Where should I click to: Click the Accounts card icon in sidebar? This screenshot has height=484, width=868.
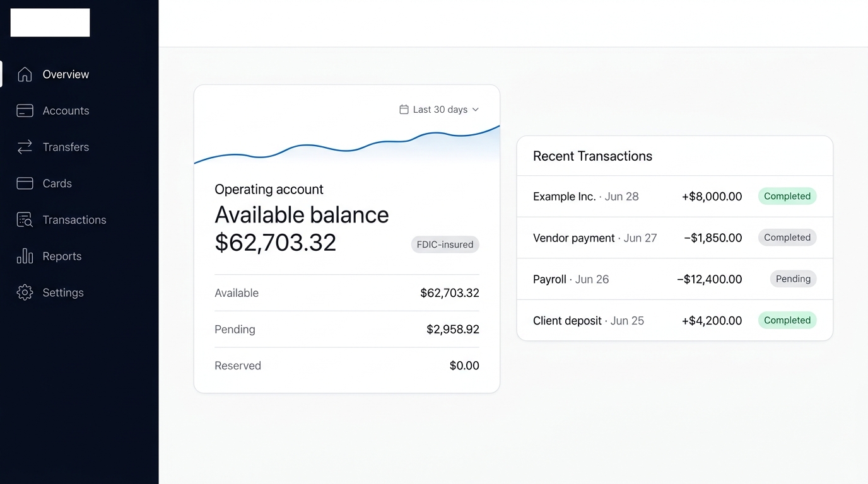tap(25, 111)
